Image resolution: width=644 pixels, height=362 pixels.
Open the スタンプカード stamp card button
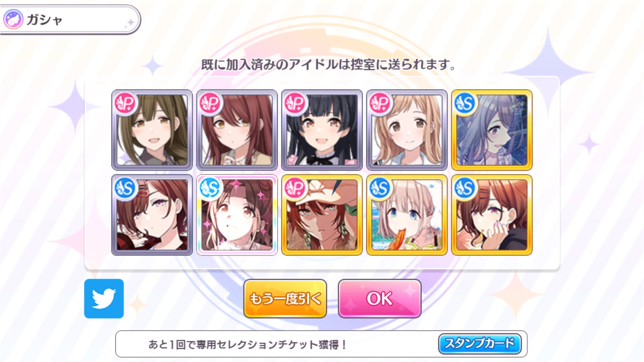tap(480, 344)
